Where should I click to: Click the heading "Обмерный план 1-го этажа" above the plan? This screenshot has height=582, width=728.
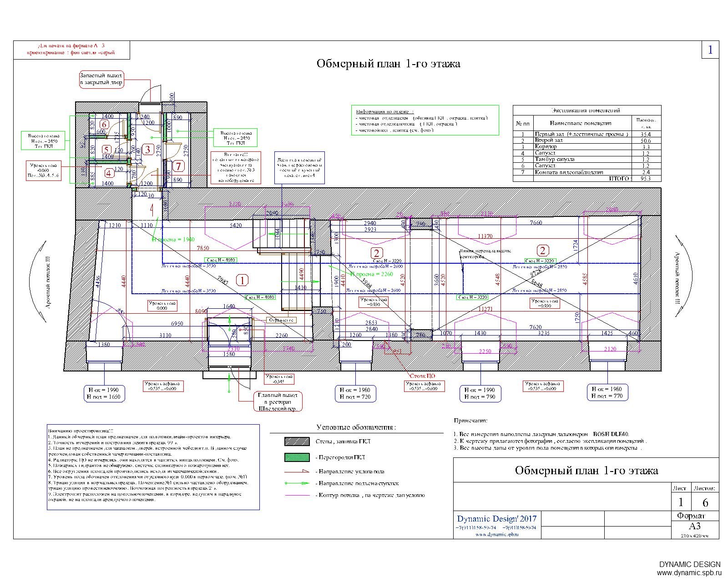(x=388, y=64)
